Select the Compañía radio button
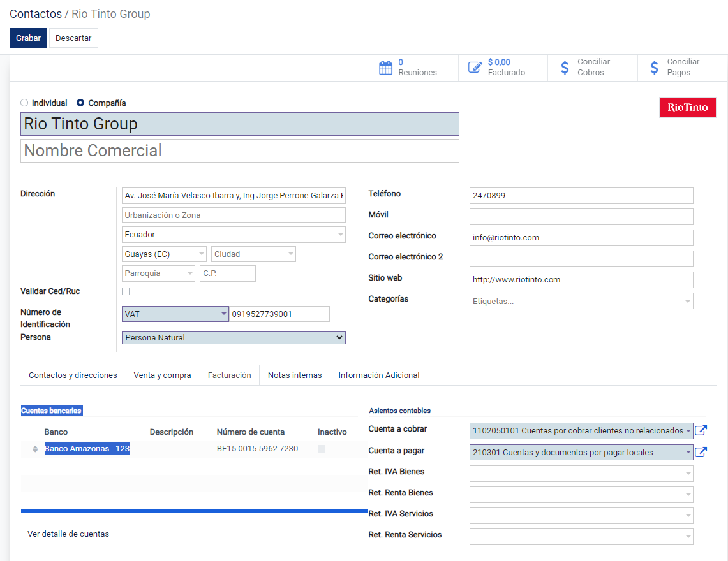 [80, 103]
